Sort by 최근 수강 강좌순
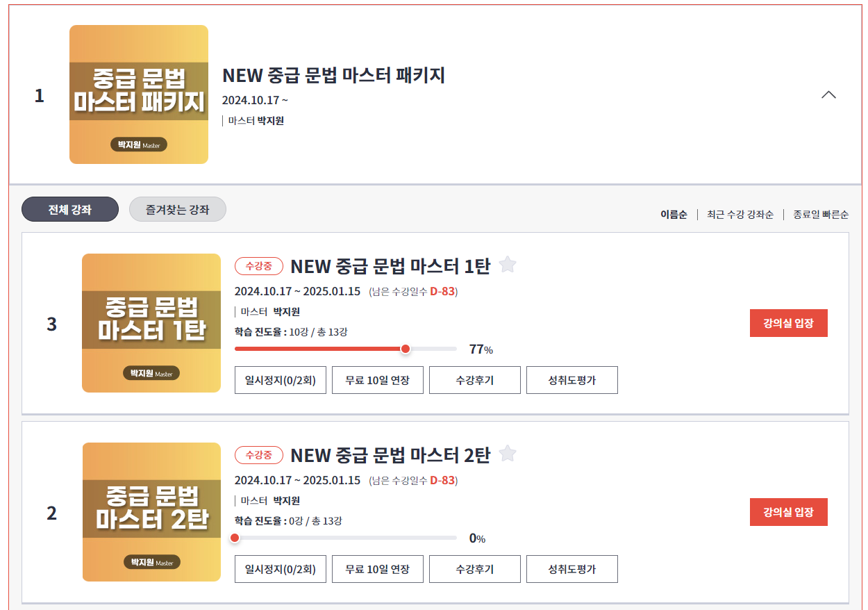Viewport: 868px width, 610px height. pos(740,215)
